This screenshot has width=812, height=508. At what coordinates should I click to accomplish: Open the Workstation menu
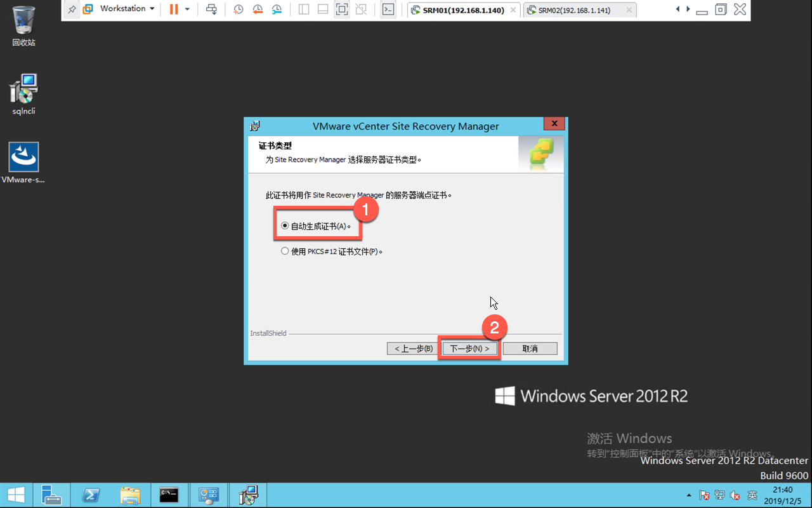pyautogui.click(x=127, y=9)
